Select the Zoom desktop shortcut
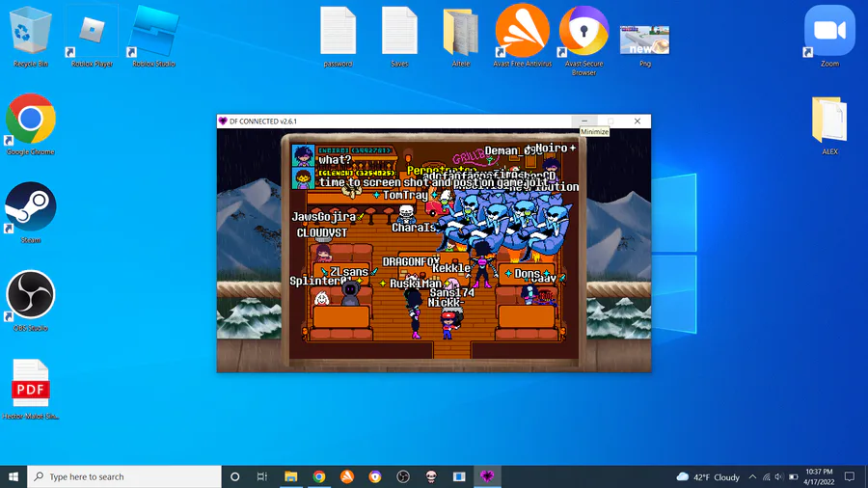The width and height of the screenshot is (868, 488). pyautogui.click(x=829, y=37)
